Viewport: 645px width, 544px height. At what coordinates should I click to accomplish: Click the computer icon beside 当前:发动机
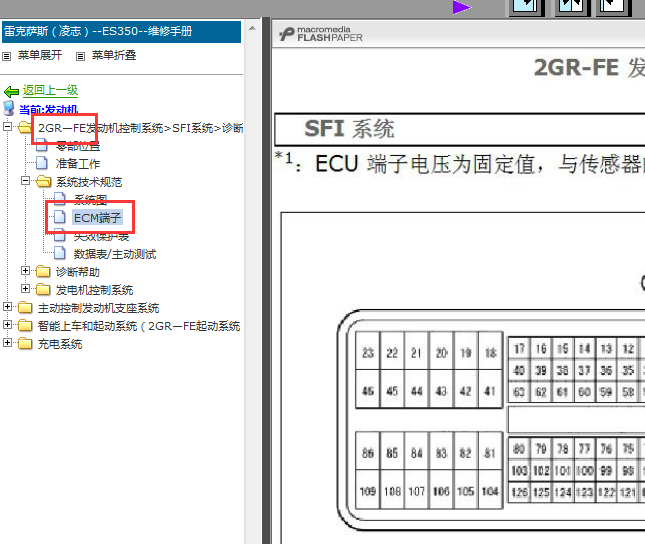coord(9,109)
